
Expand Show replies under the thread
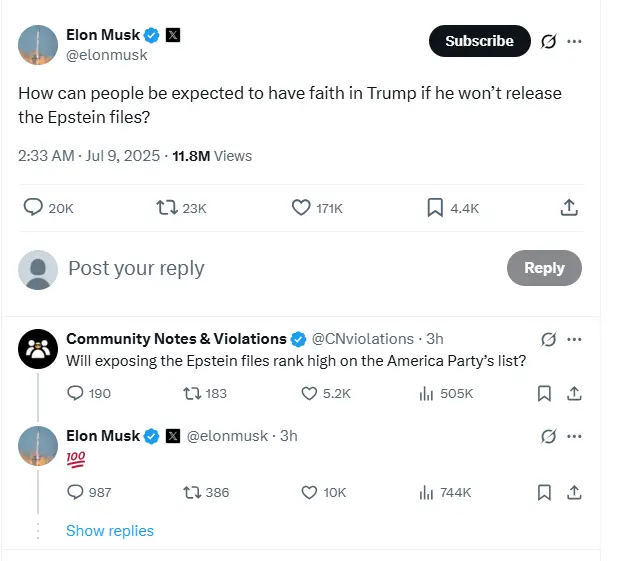coord(110,531)
